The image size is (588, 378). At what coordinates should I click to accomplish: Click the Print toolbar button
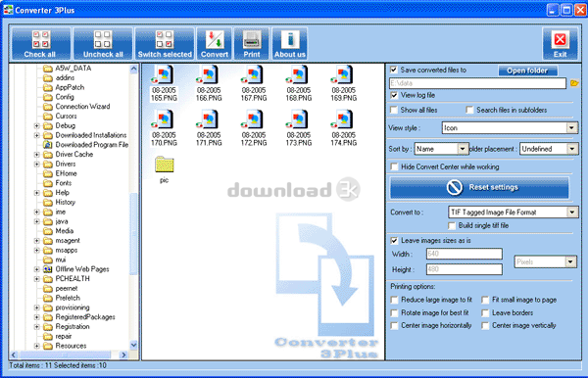(x=252, y=43)
